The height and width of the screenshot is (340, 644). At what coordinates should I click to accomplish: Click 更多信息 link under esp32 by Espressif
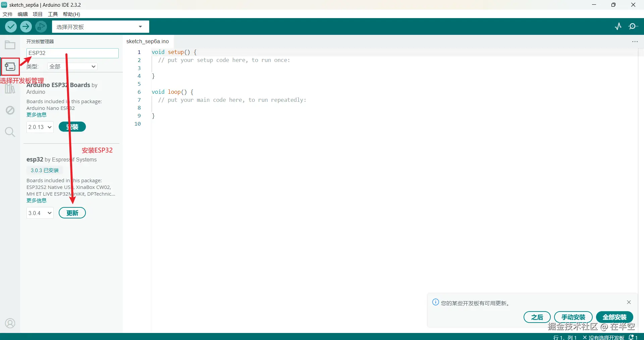(37, 200)
